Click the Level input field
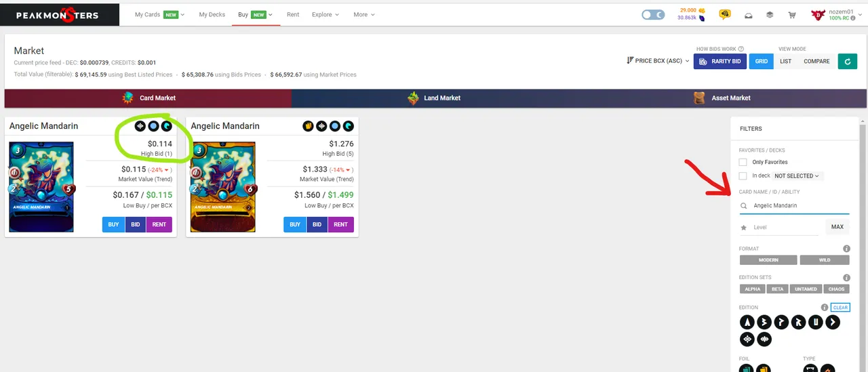The width and height of the screenshot is (868, 372). 780,227
